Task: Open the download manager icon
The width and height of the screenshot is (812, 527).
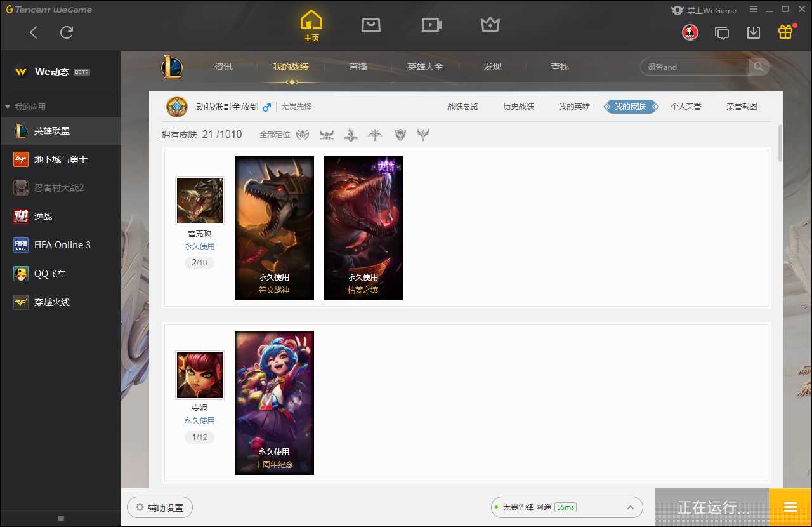Action: coord(754,32)
